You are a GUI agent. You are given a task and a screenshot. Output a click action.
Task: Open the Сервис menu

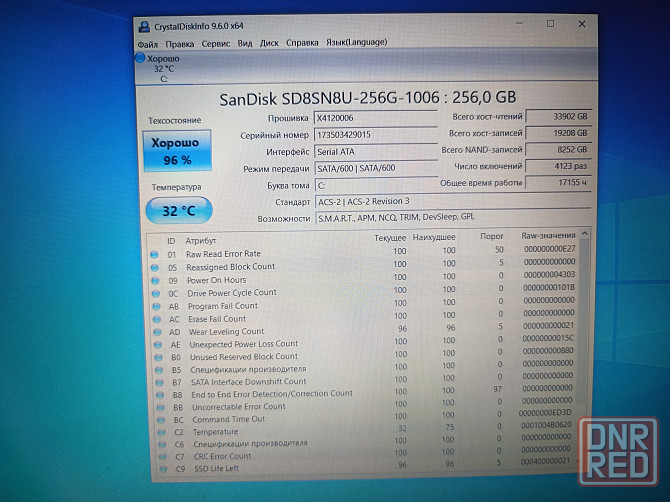point(216,44)
